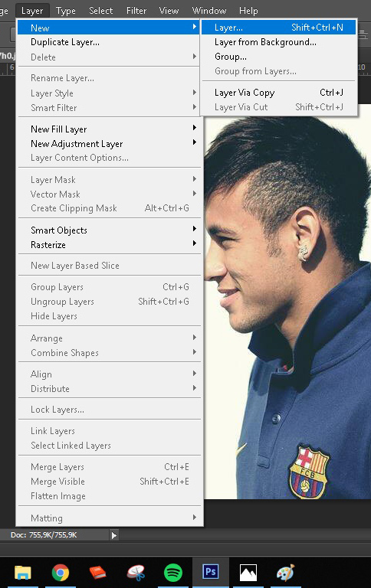Viewport: 371px width, 588px height.
Task: Open the Window menu in menu bar
Action: (209, 11)
